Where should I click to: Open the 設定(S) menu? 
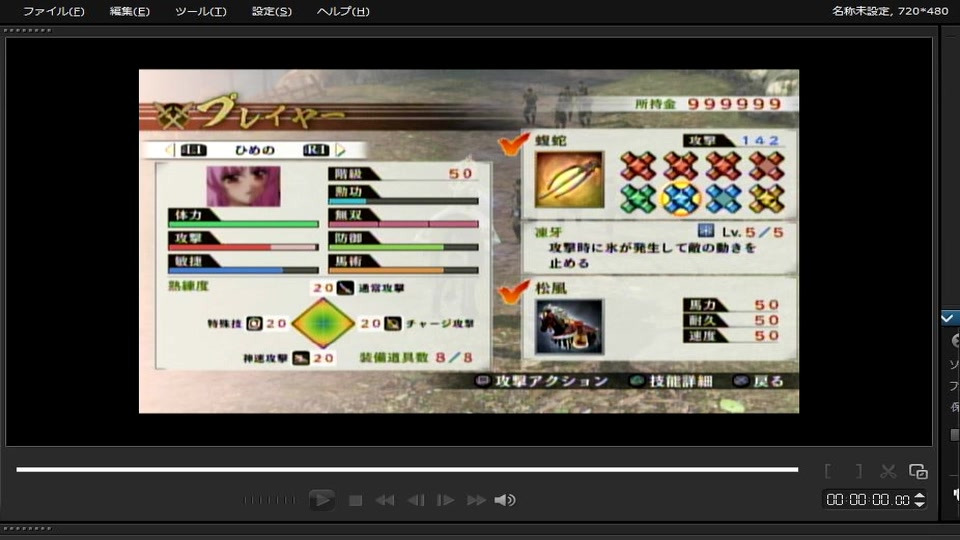[272, 11]
